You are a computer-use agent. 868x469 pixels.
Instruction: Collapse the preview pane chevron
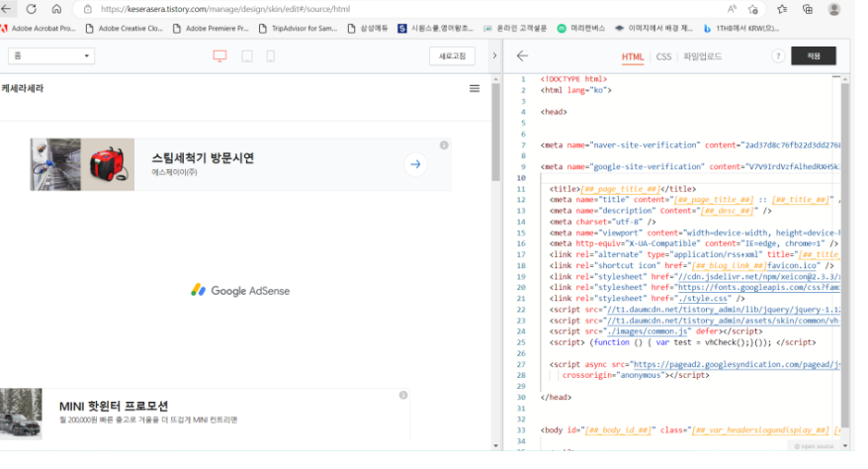[x=494, y=56]
